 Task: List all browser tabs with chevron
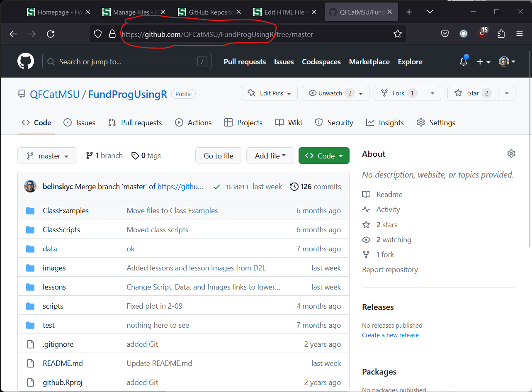click(x=430, y=12)
